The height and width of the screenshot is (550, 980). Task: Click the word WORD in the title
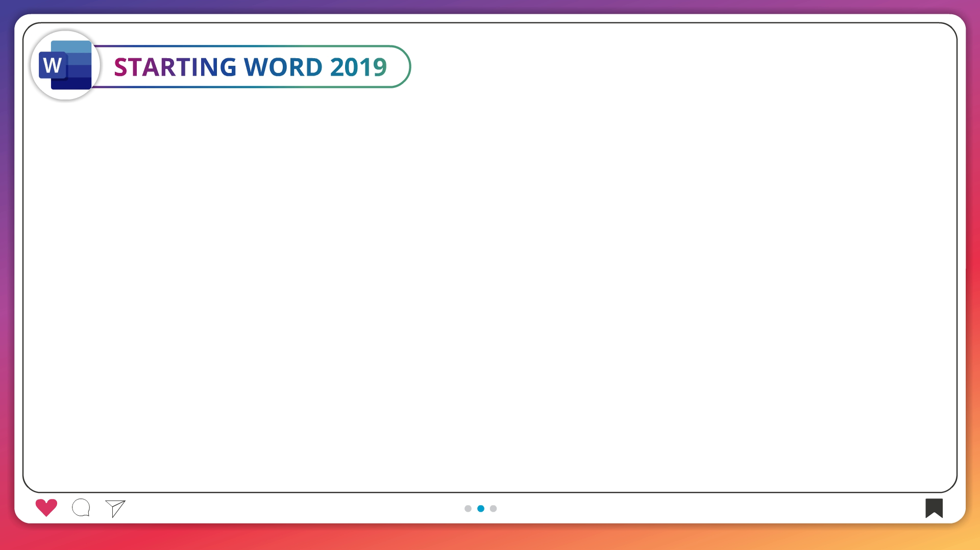(x=283, y=67)
